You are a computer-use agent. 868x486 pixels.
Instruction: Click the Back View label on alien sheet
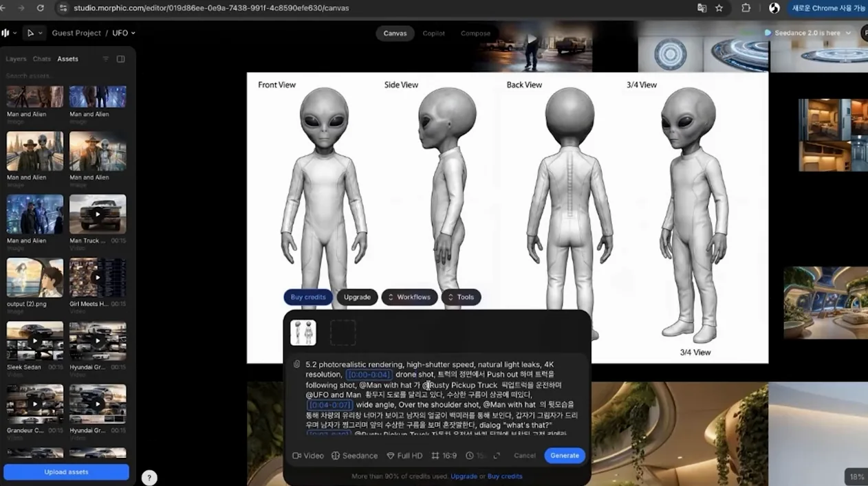click(524, 85)
